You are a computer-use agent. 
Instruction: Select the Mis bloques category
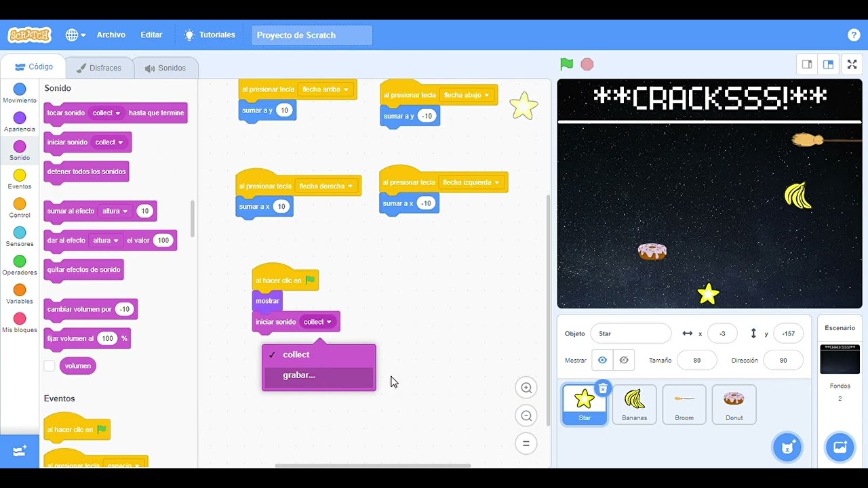20,323
